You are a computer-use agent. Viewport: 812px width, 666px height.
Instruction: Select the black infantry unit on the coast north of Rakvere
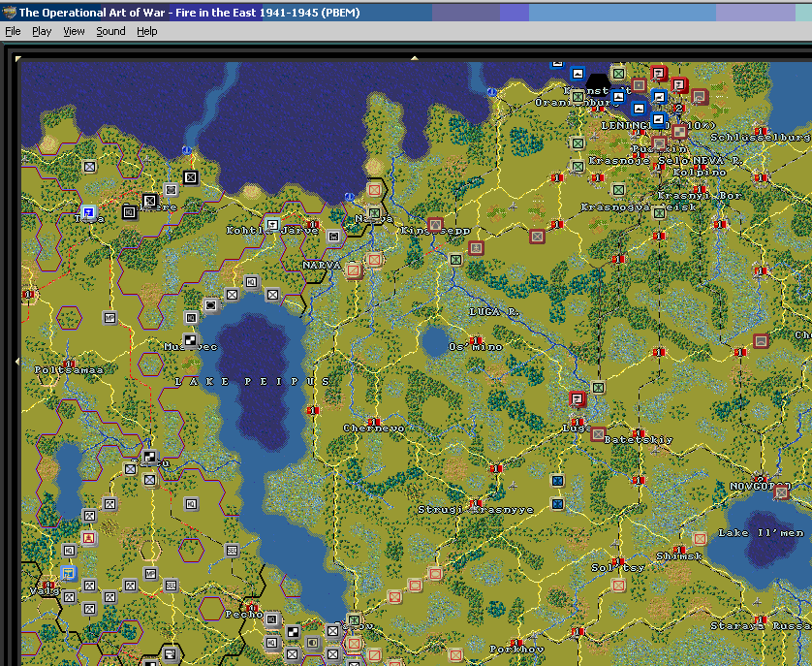pos(191,177)
